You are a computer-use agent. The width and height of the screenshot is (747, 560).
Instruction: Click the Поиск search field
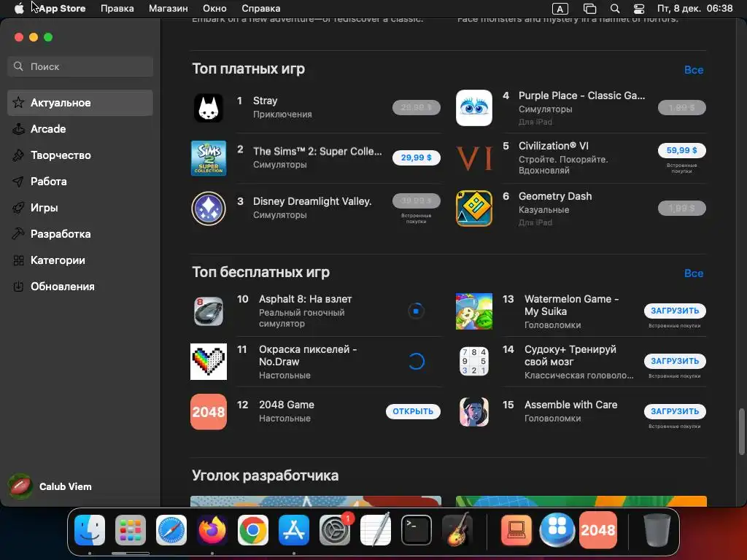click(80, 66)
